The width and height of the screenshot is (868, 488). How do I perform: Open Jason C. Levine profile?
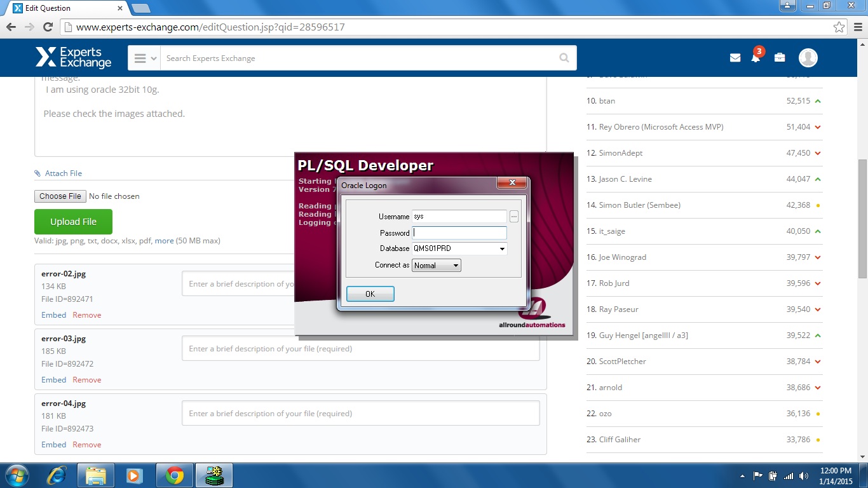(x=625, y=179)
